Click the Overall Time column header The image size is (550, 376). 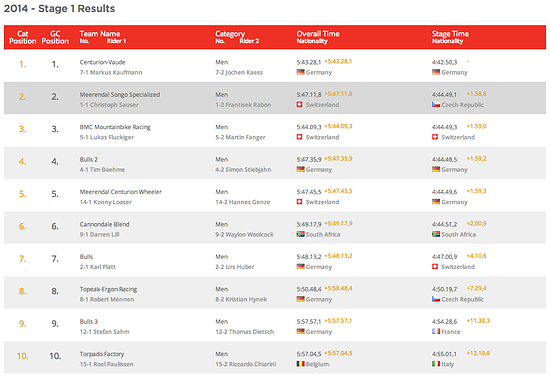coord(318,34)
